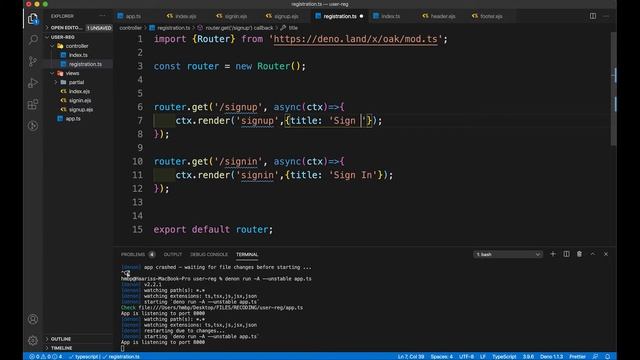Open signin.ejs in the explorer
The width and height of the screenshot is (640, 360).
[80, 100]
